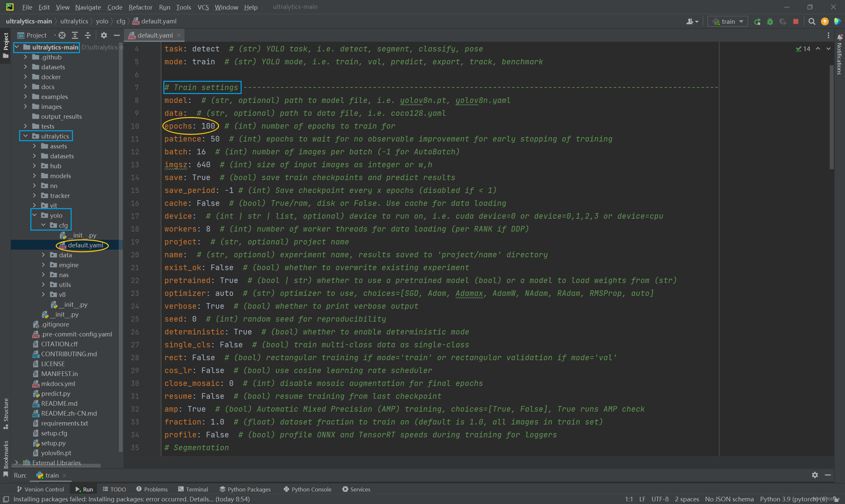Open the Tools menu

184,7
